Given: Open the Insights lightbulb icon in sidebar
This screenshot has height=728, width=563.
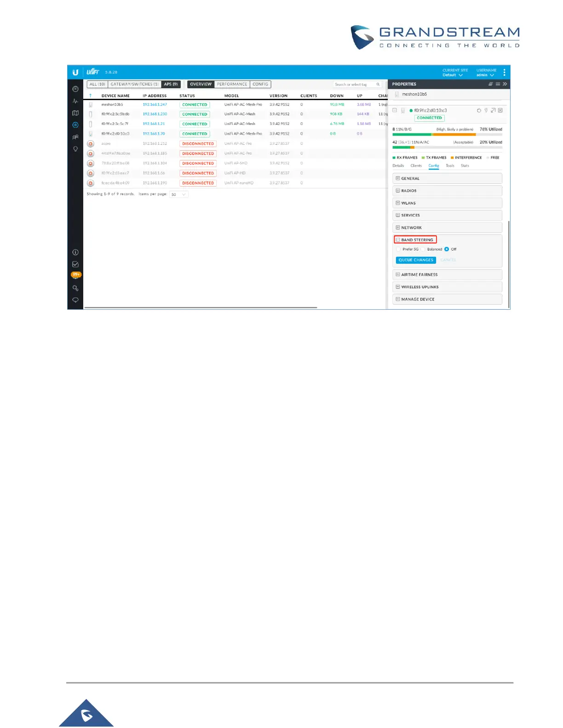Looking at the screenshot, I should coord(75,149).
